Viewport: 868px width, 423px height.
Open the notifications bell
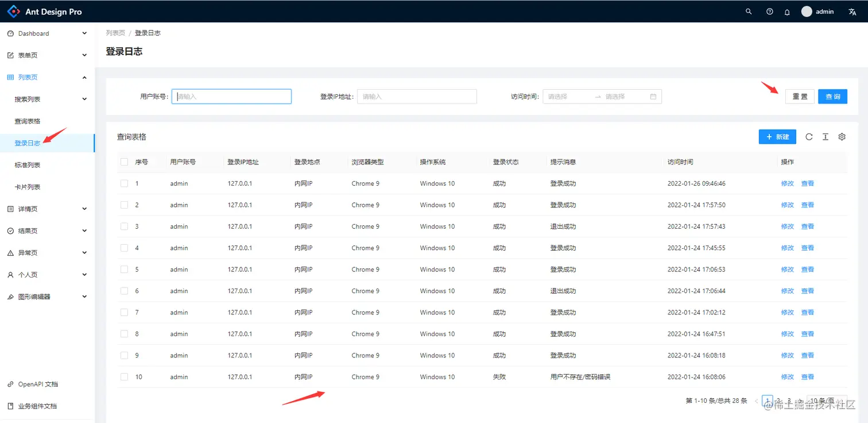pos(787,12)
